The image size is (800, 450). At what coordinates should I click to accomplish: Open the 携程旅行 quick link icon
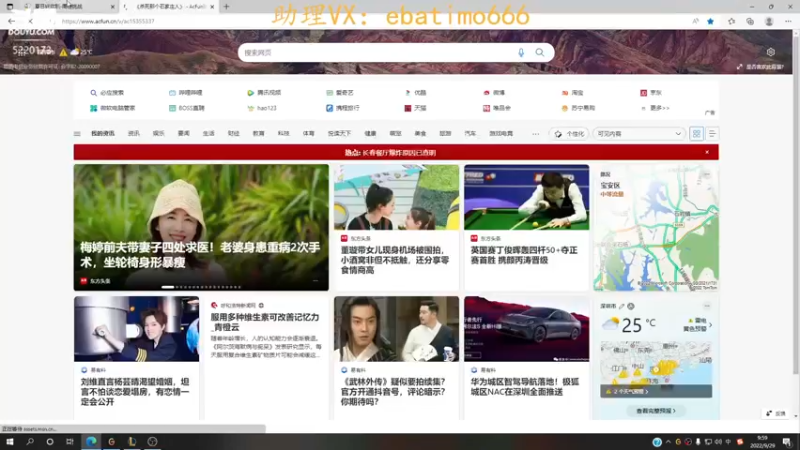[330, 108]
